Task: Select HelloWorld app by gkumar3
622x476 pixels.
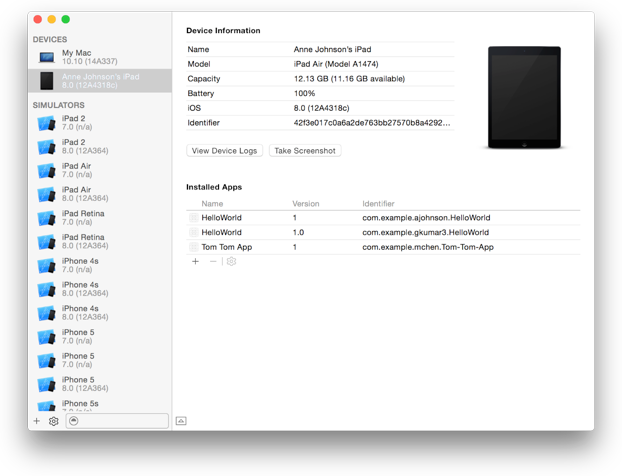Action: coord(383,232)
